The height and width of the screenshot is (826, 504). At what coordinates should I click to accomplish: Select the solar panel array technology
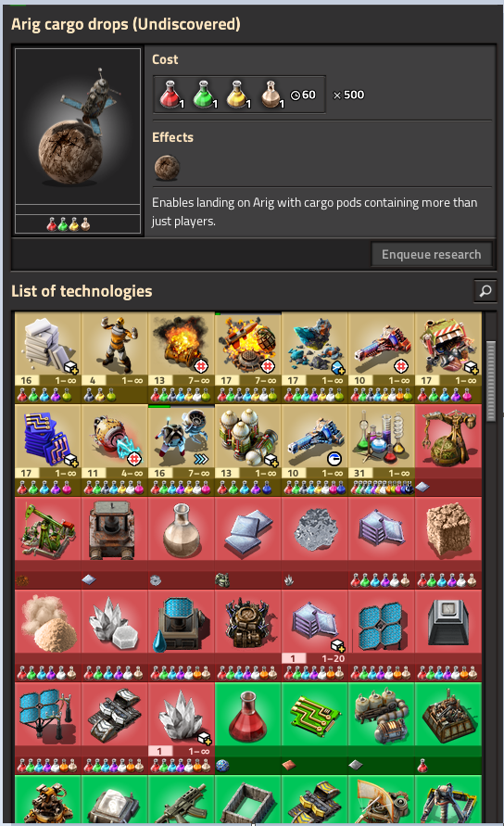click(x=382, y=635)
